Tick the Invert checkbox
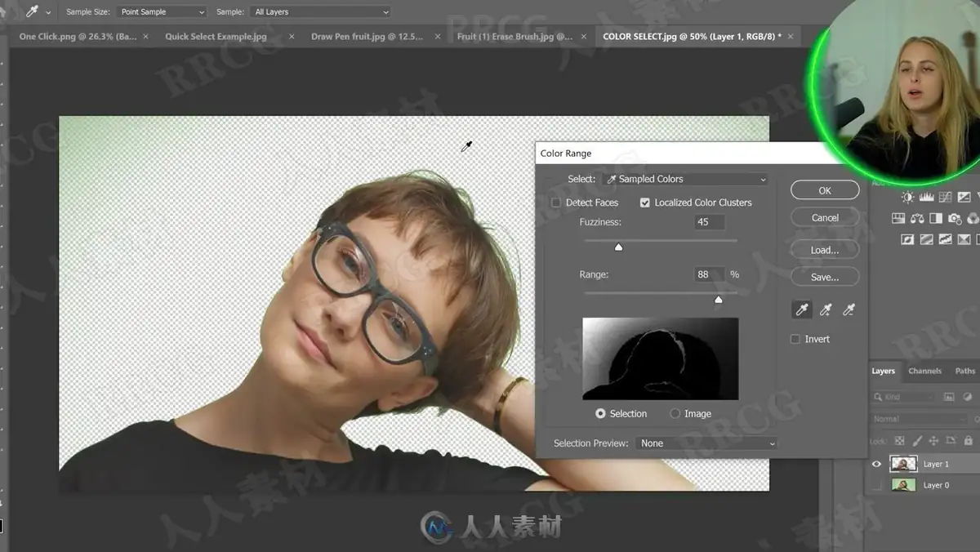Viewport: 980px width, 552px height. click(x=795, y=339)
